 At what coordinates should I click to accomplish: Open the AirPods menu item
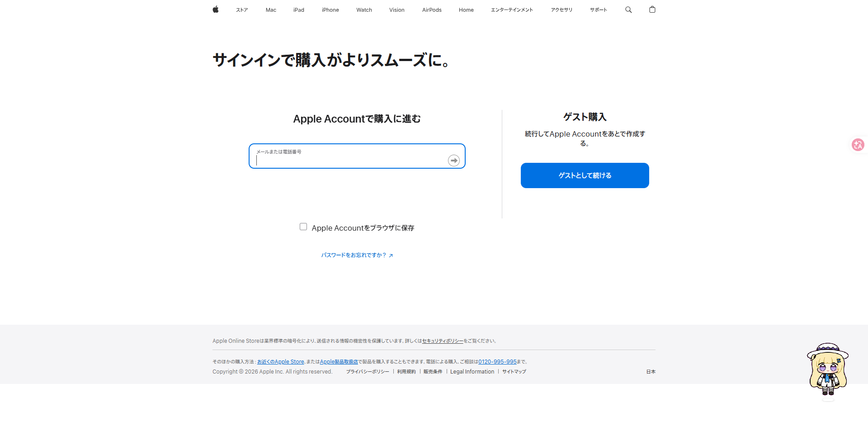pos(432,10)
